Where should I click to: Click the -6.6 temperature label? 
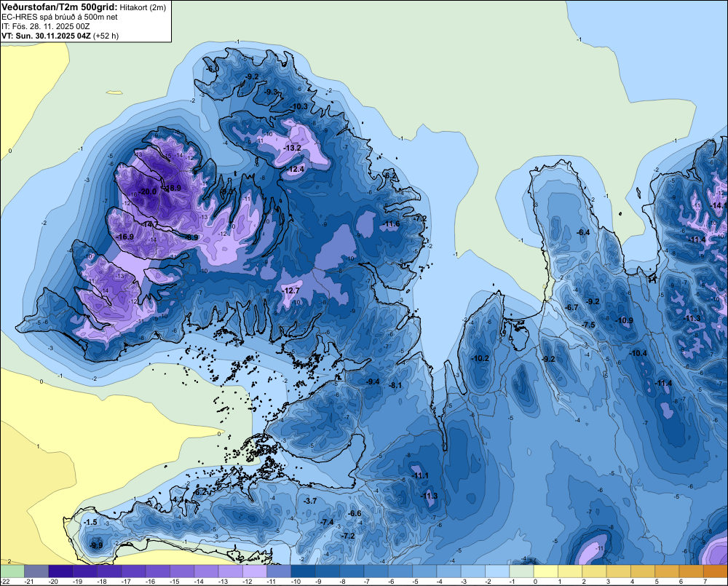coord(355,513)
